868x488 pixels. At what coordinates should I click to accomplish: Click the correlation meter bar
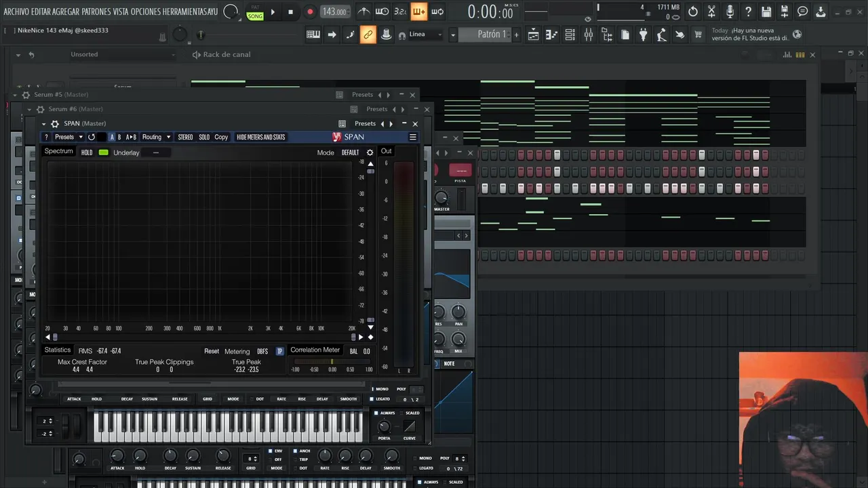[x=332, y=363]
